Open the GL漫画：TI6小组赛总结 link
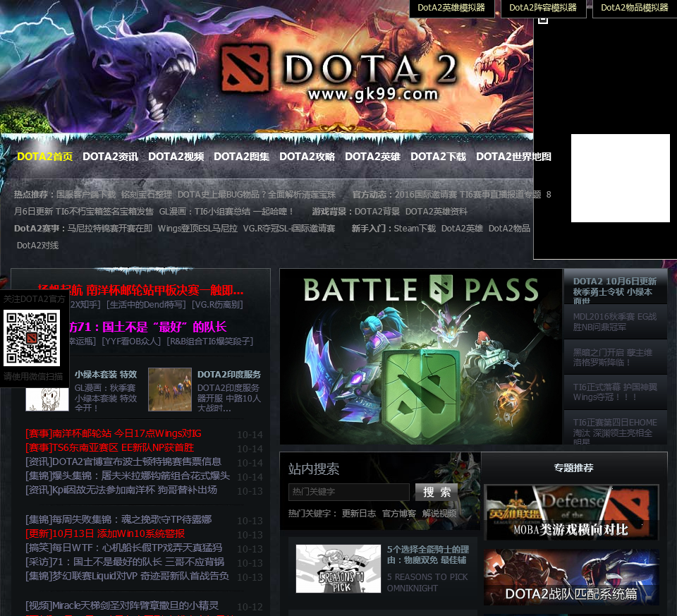The width and height of the screenshot is (677, 616). coord(226,211)
